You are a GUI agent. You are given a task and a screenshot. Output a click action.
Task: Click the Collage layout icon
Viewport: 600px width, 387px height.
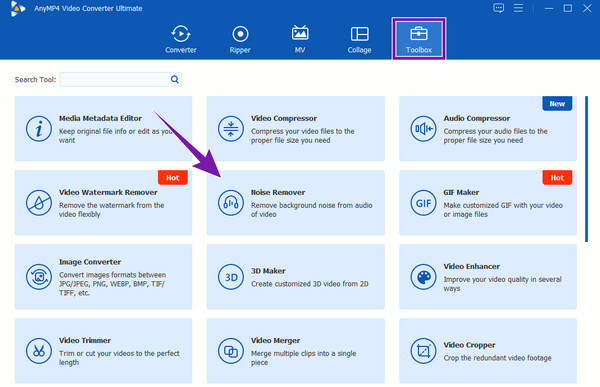(x=359, y=34)
